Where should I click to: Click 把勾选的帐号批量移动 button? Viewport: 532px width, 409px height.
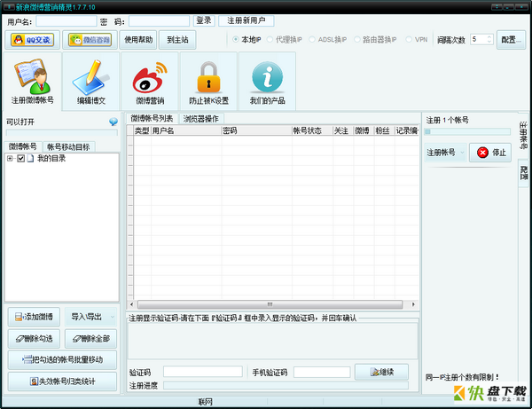(62, 360)
